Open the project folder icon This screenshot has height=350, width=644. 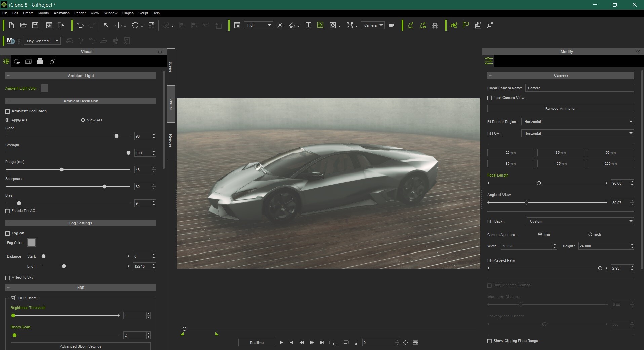click(x=23, y=25)
